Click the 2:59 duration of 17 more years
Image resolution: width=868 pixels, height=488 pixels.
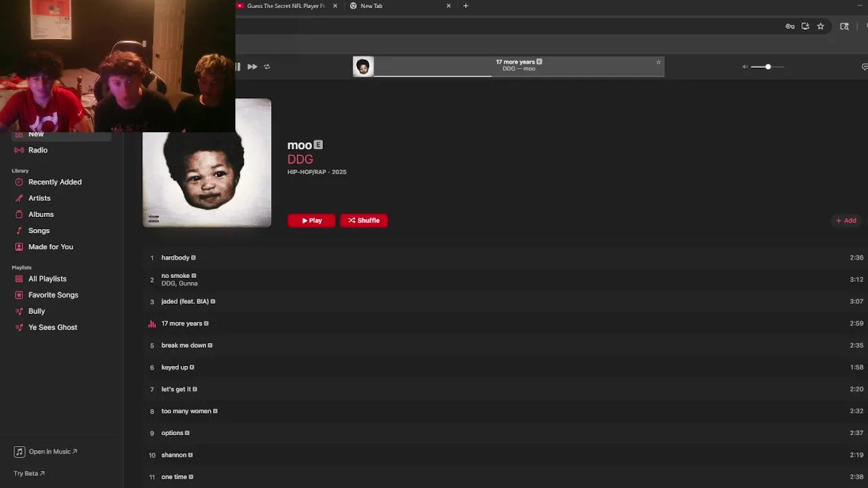pos(856,323)
